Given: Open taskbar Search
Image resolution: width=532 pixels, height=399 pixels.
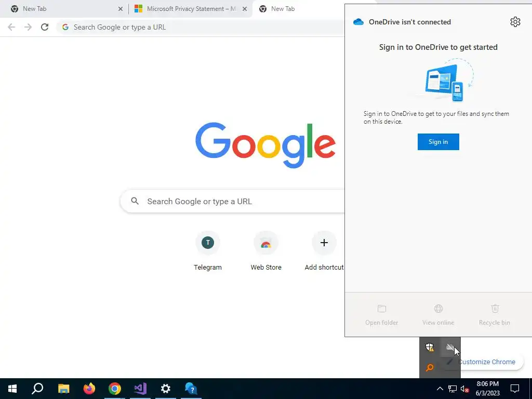Looking at the screenshot, I should pyautogui.click(x=37, y=389).
